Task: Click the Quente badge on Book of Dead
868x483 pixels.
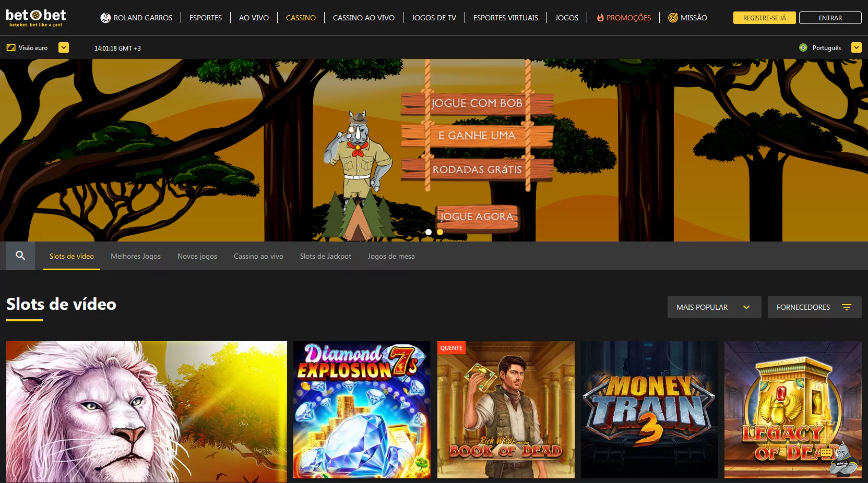Action: coord(451,348)
